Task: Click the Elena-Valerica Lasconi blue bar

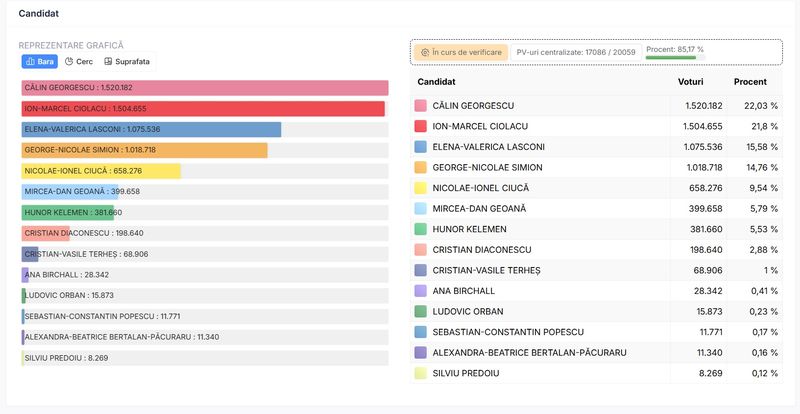Action: point(151,130)
